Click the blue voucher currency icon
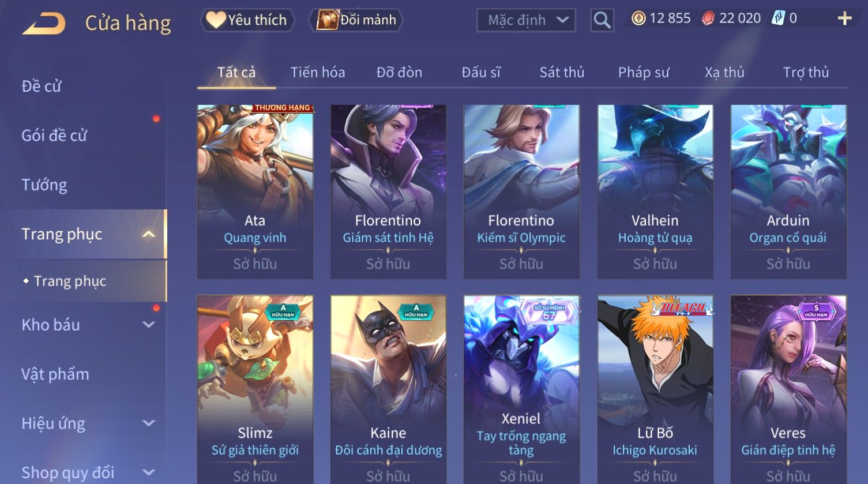The image size is (868, 484). (778, 18)
